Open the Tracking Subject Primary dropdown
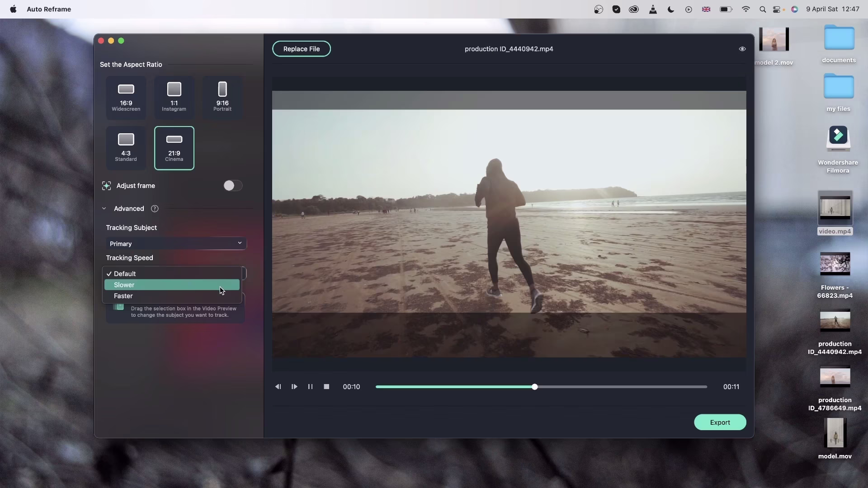Image resolution: width=868 pixels, height=488 pixels. pos(176,244)
